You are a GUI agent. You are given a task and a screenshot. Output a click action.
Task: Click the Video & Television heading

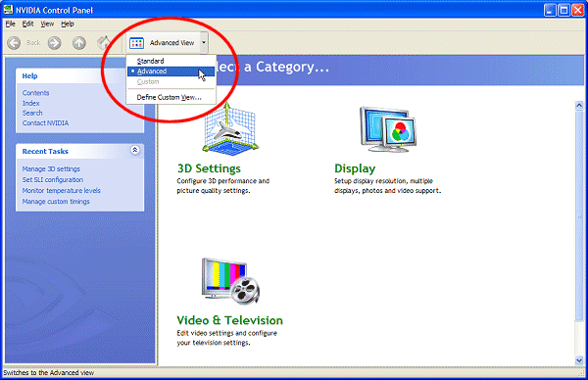coord(230,320)
